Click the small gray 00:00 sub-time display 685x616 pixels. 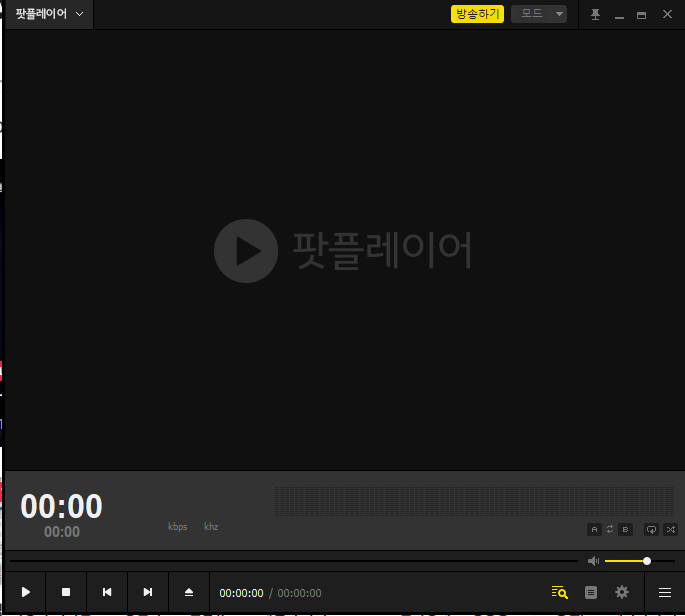(62, 532)
